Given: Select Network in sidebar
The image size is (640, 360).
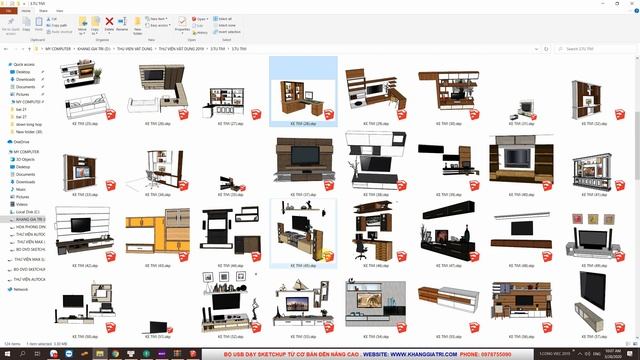Looking at the screenshot, I should click(20, 289).
